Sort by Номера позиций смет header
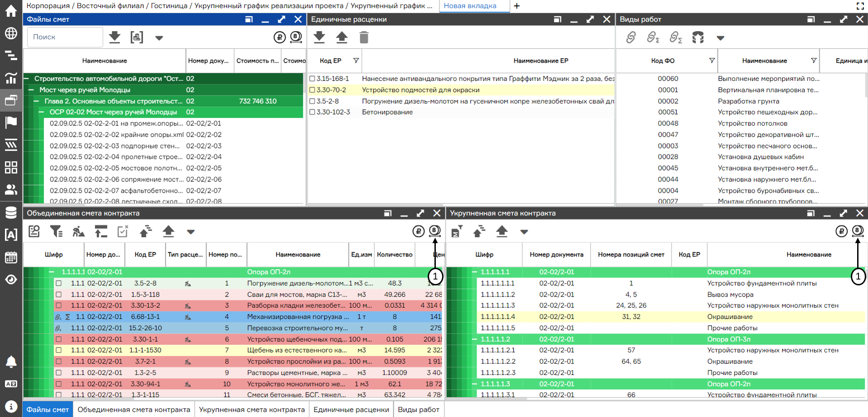This screenshot has width=868, height=417. [x=631, y=255]
